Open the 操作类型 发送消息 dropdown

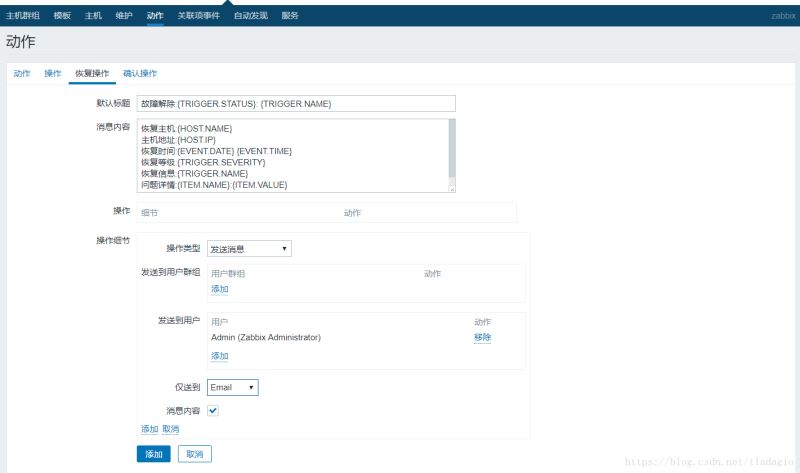(249, 248)
